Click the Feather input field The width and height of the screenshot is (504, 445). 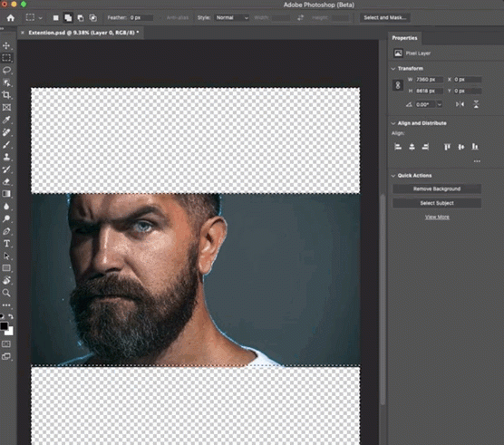point(141,17)
